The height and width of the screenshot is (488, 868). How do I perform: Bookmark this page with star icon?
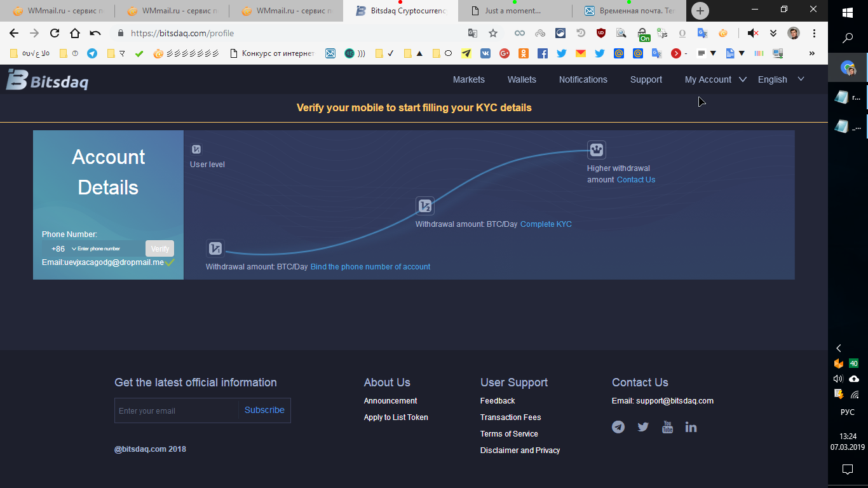pyautogui.click(x=493, y=33)
